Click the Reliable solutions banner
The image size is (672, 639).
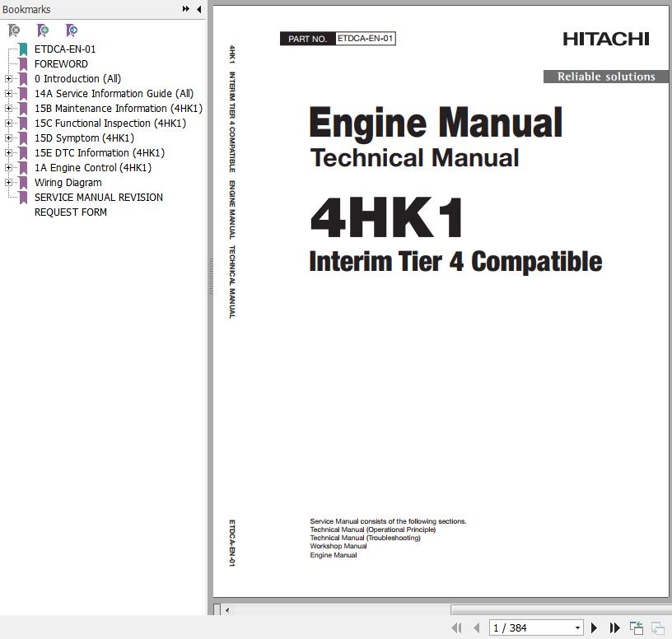pyautogui.click(x=605, y=77)
